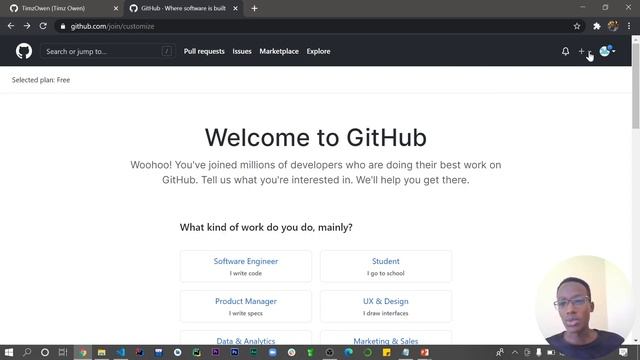The width and height of the screenshot is (640, 360).
Task: Open Marketplace
Action: click(x=279, y=51)
